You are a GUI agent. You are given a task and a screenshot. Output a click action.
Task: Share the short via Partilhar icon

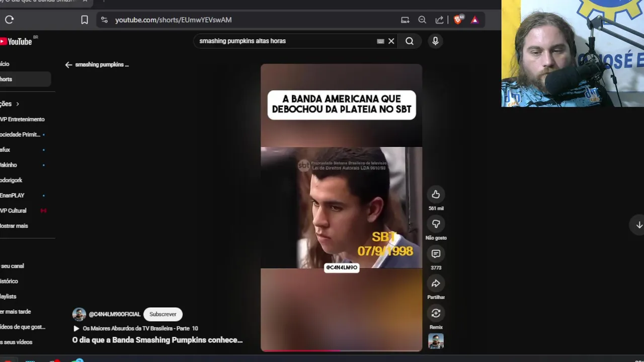436,284
